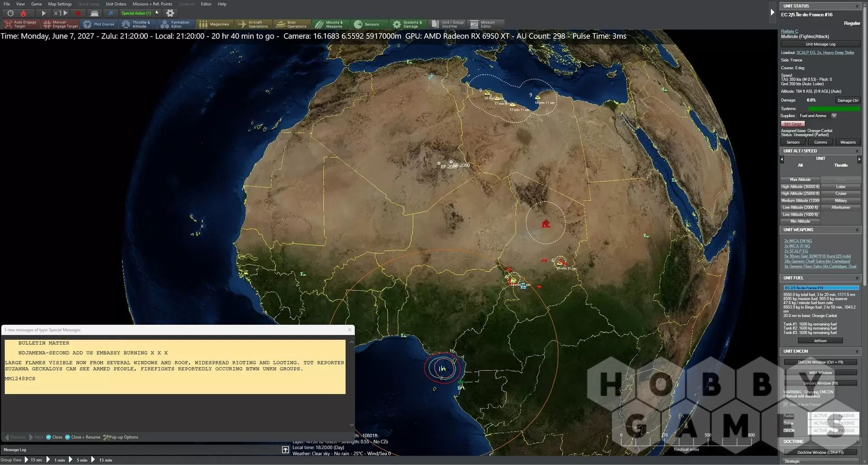Click the EC 2/5 Ile-de-France #16 fuel bar

pos(821,288)
